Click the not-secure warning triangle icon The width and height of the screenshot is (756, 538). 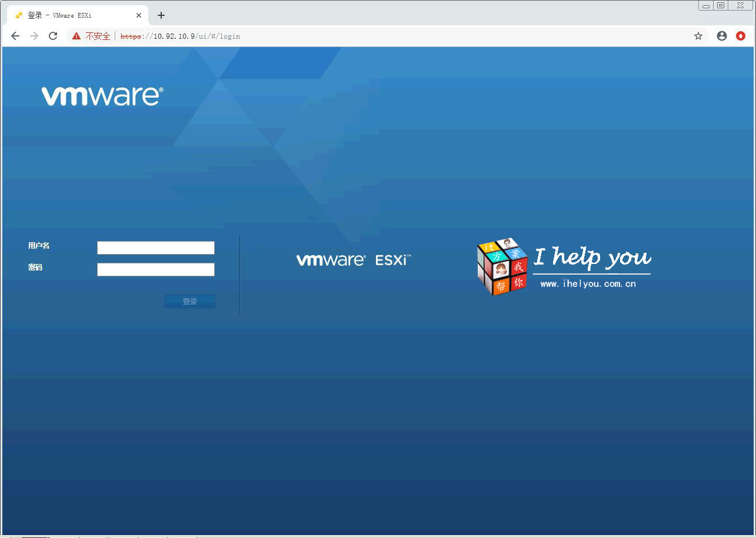tap(76, 36)
